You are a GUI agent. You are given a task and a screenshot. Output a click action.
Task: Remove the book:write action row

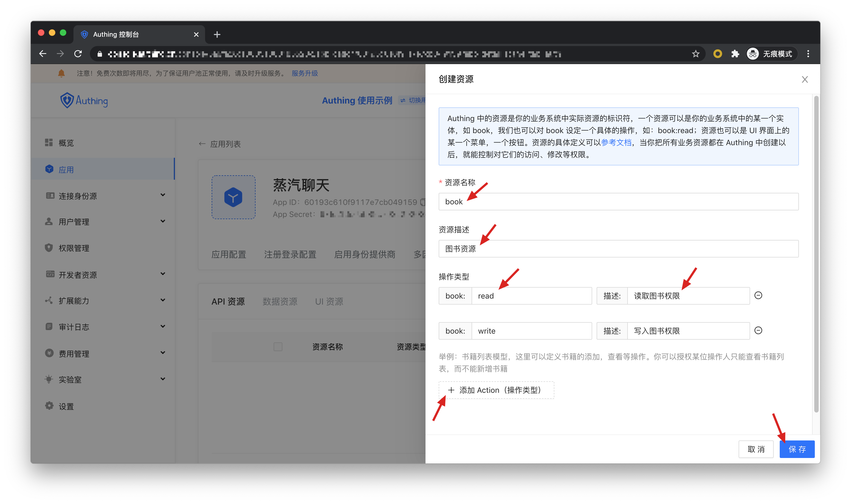click(758, 330)
